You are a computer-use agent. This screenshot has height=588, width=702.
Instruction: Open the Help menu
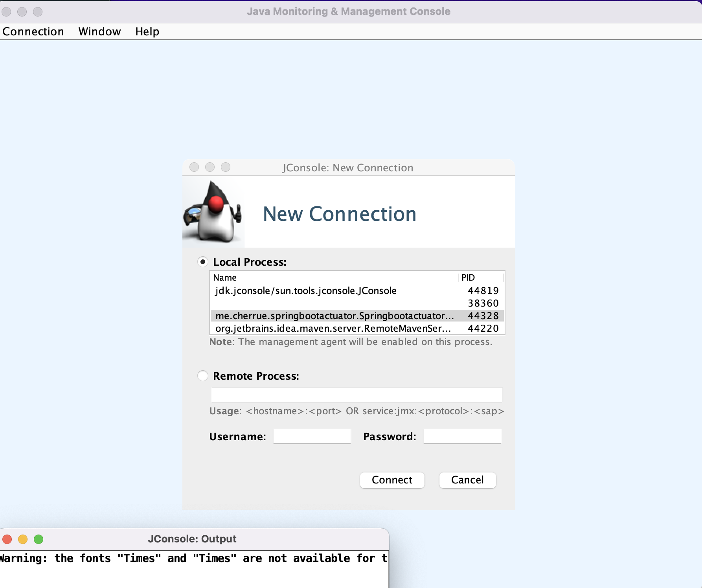[x=147, y=31]
